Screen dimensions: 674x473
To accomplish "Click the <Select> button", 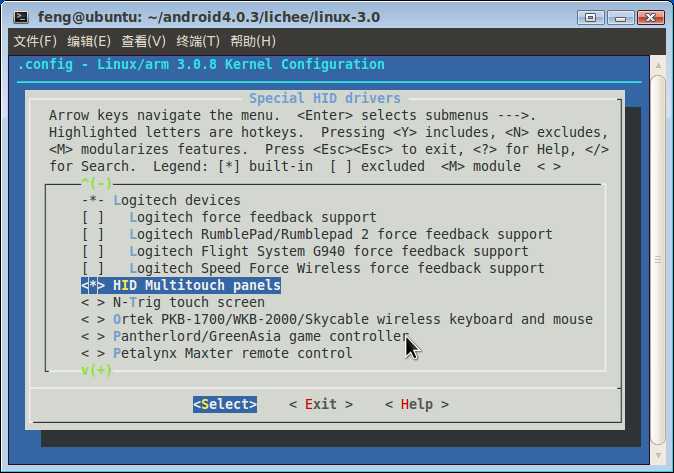I will coord(225,404).
